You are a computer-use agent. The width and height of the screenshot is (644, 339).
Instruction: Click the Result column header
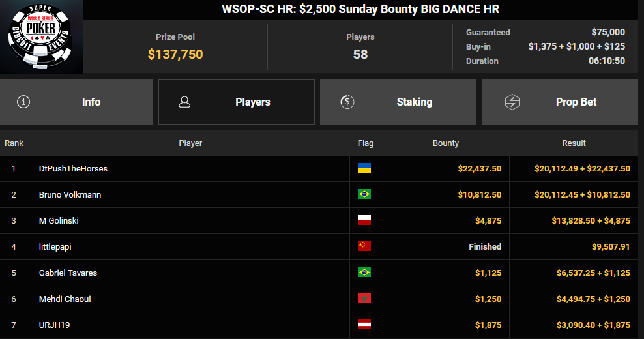574,143
